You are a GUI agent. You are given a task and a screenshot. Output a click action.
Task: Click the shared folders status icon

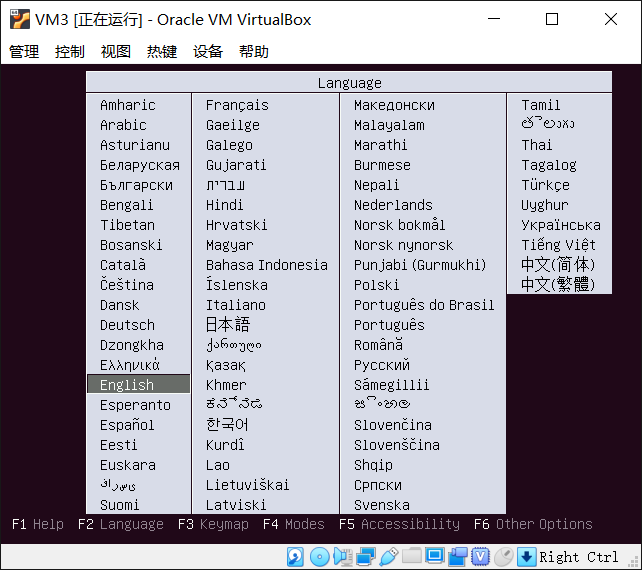411,556
